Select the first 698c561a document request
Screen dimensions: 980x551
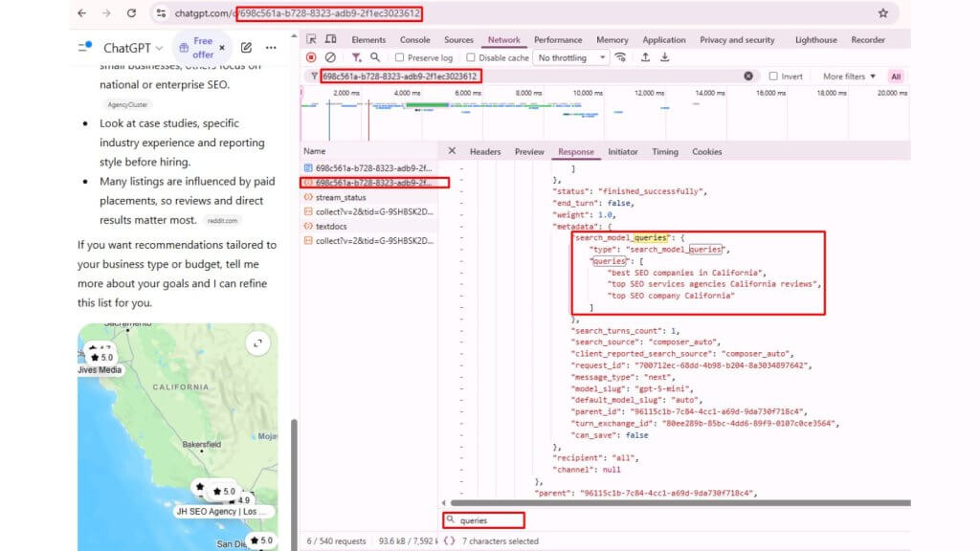point(368,168)
